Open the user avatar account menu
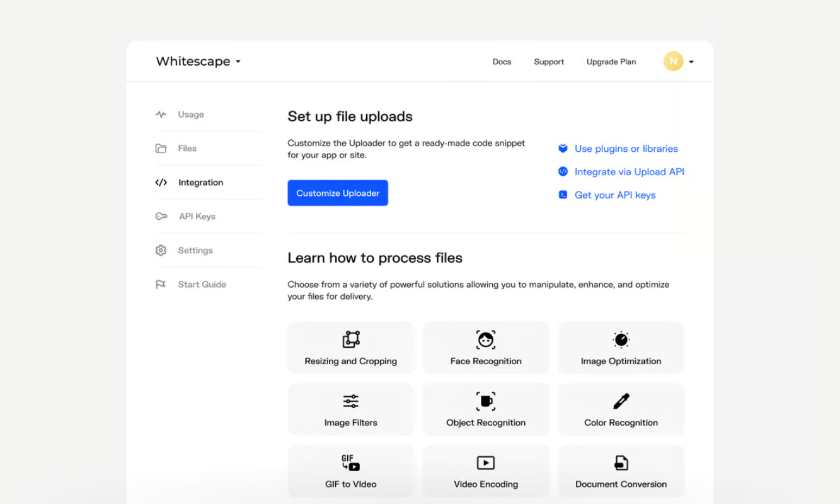The image size is (840, 504). point(679,61)
